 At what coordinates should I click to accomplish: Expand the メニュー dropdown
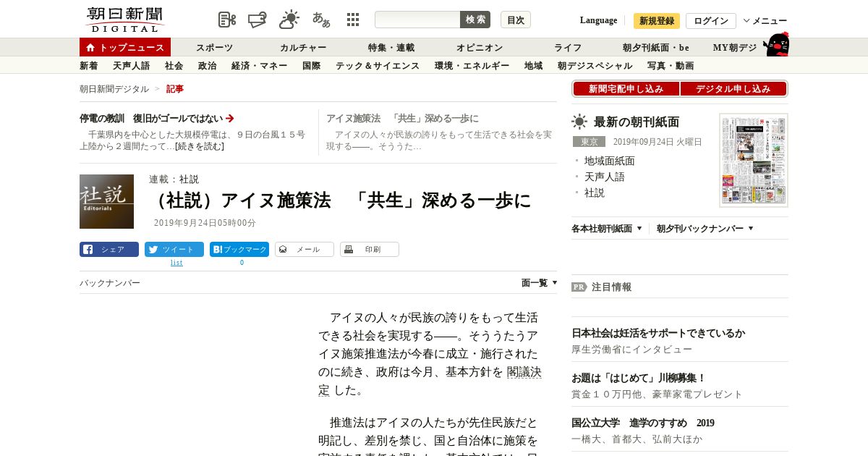(x=765, y=21)
